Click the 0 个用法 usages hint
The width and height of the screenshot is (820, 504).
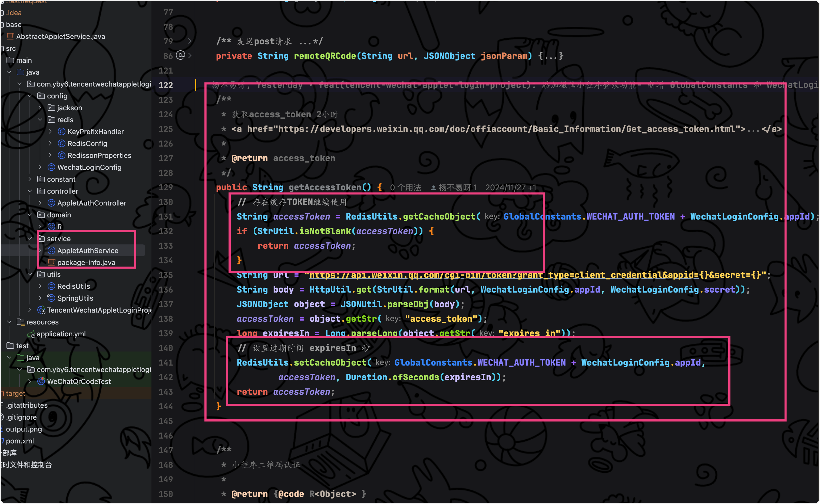pyautogui.click(x=405, y=188)
